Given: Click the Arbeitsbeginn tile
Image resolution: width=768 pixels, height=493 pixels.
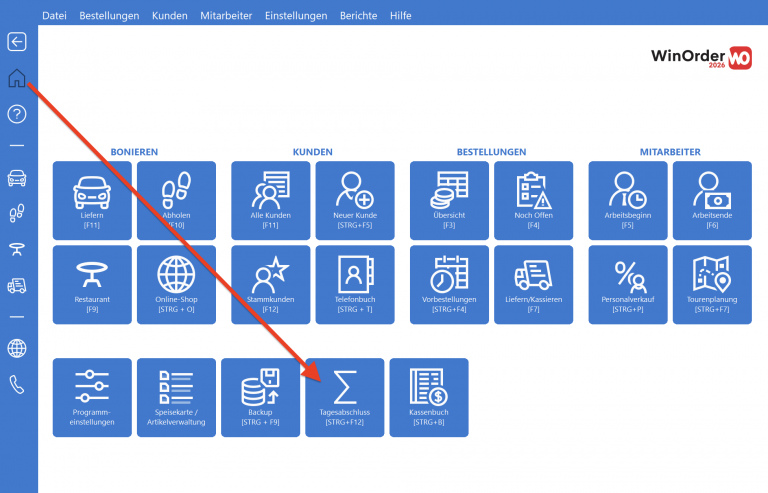Looking at the screenshot, I should (x=628, y=200).
